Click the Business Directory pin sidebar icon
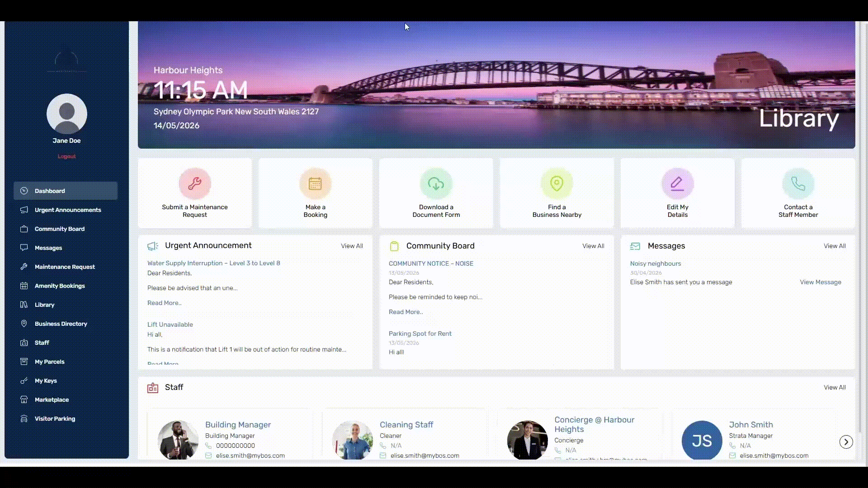Screen dimensions: 868x488 pyautogui.click(x=24, y=324)
